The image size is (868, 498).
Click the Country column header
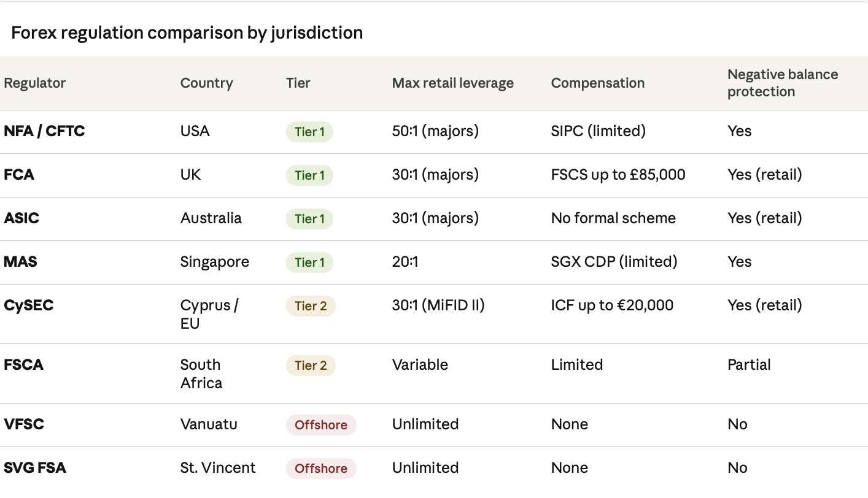click(x=207, y=83)
